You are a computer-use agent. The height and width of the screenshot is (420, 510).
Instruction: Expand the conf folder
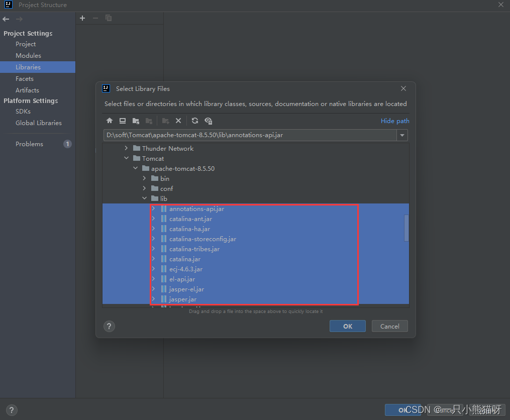click(x=144, y=188)
